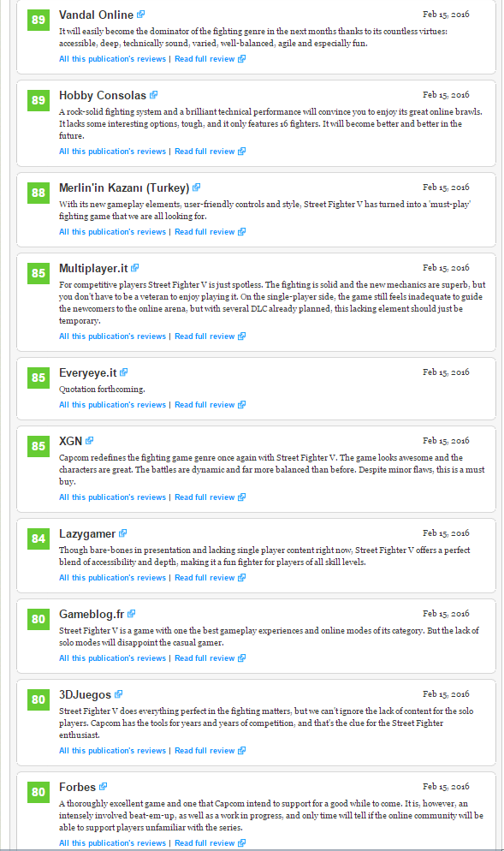
Task: Click external link icon beside Forbes
Action: tap(103, 787)
